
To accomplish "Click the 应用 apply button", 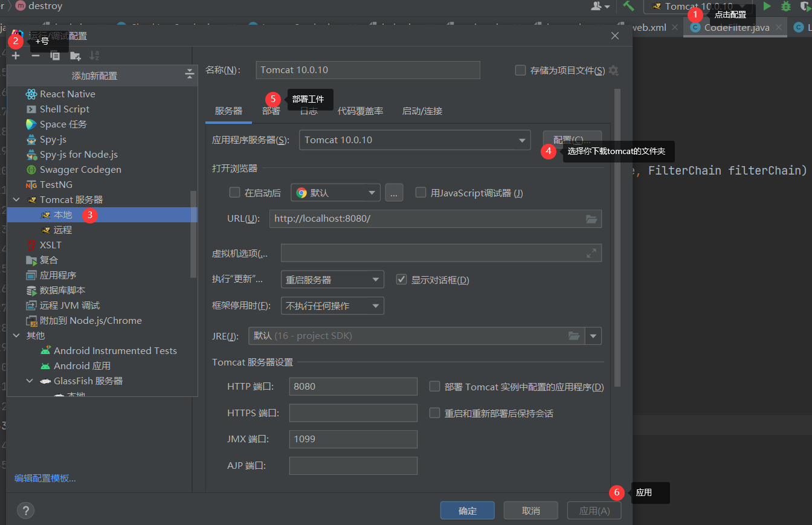I will (594, 511).
